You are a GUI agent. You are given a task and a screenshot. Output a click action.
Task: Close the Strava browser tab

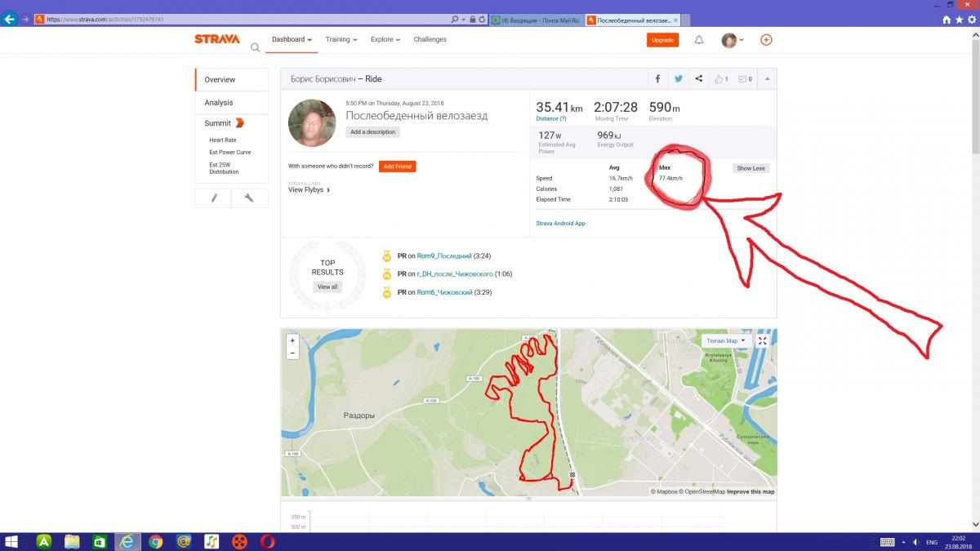pos(675,19)
